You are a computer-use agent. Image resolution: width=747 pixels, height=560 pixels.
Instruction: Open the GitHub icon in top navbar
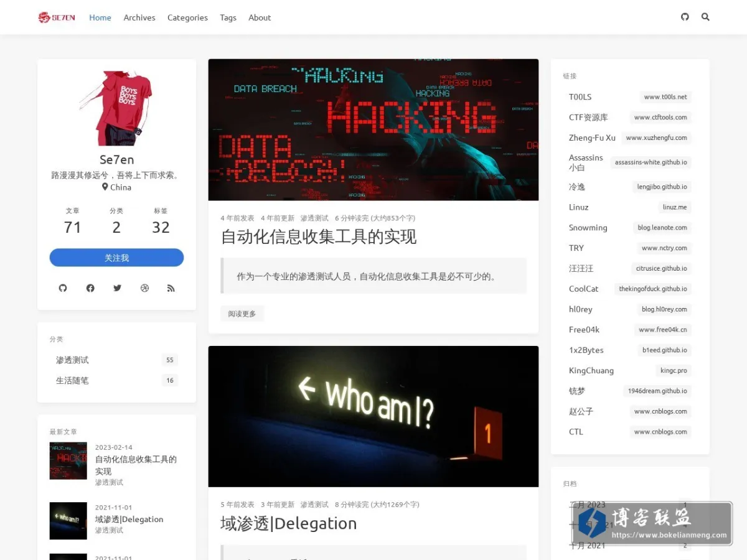pyautogui.click(x=685, y=17)
